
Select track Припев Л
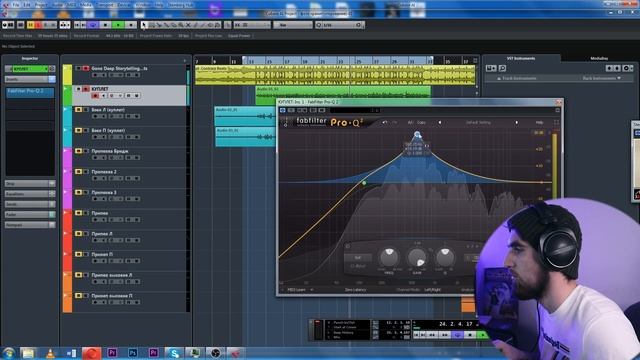[102, 234]
